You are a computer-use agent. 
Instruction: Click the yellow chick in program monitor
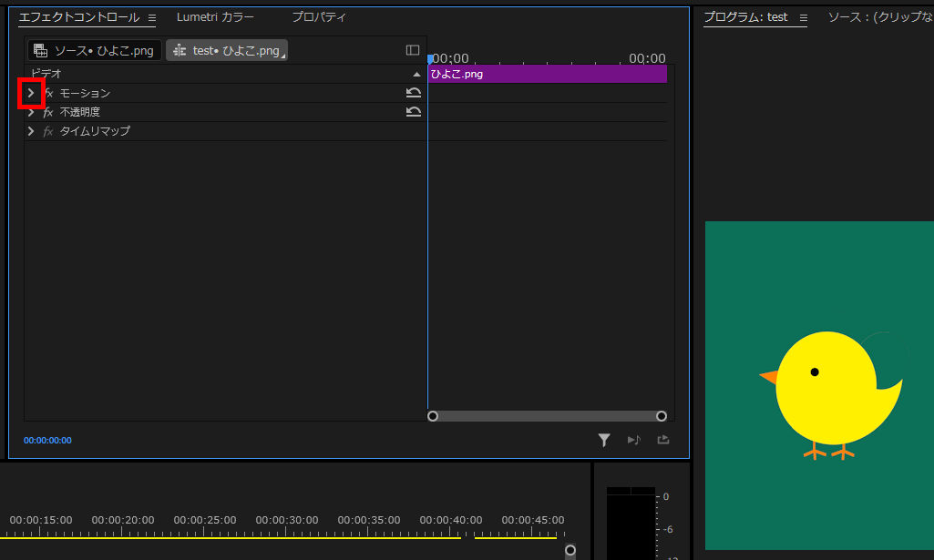pyautogui.click(x=832, y=394)
